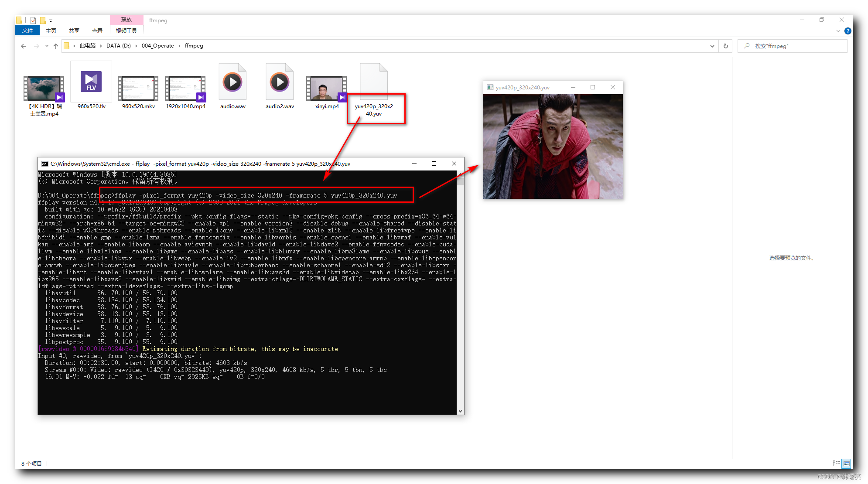The width and height of the screenshot is (868, 484).
Task: Open the 文件 menu tab
Action: (27, 31)
